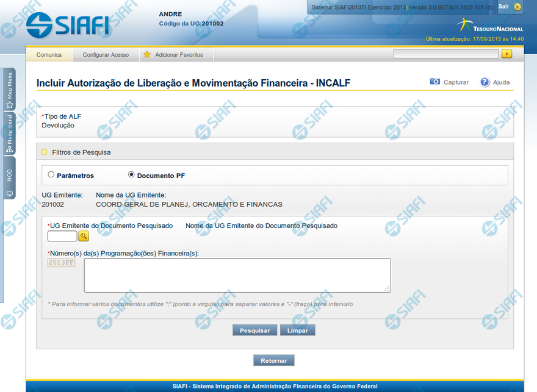
Task: Click the yellow go arrow next to search box
Action: coord(506,54)
